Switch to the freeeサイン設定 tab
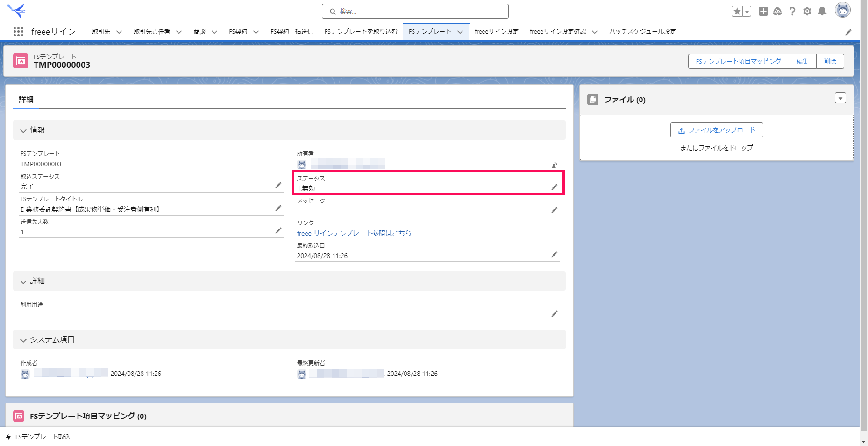This screenshot has width=868, height=446. click(x=497, y=31)
